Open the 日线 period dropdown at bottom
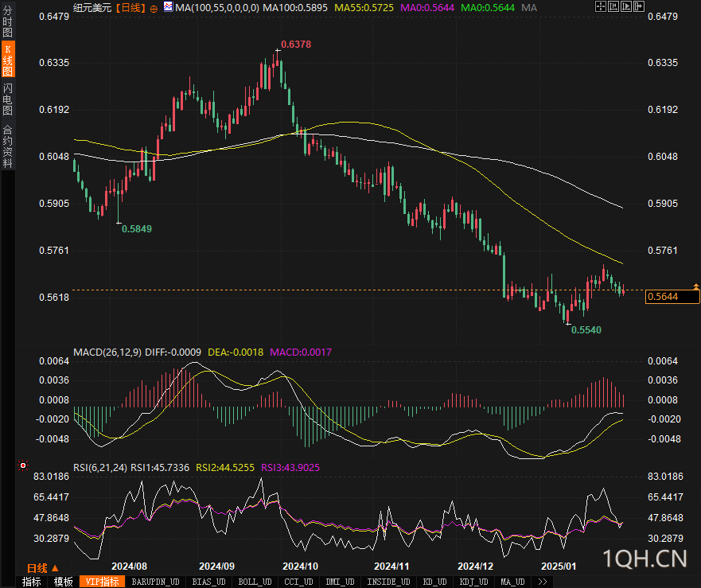 pos(43,568)
